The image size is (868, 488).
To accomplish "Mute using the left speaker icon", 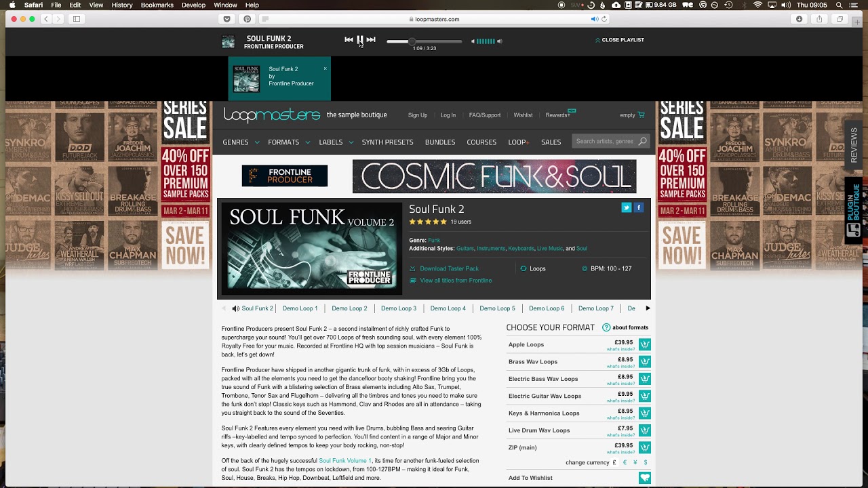I will (x=473, y=41).
